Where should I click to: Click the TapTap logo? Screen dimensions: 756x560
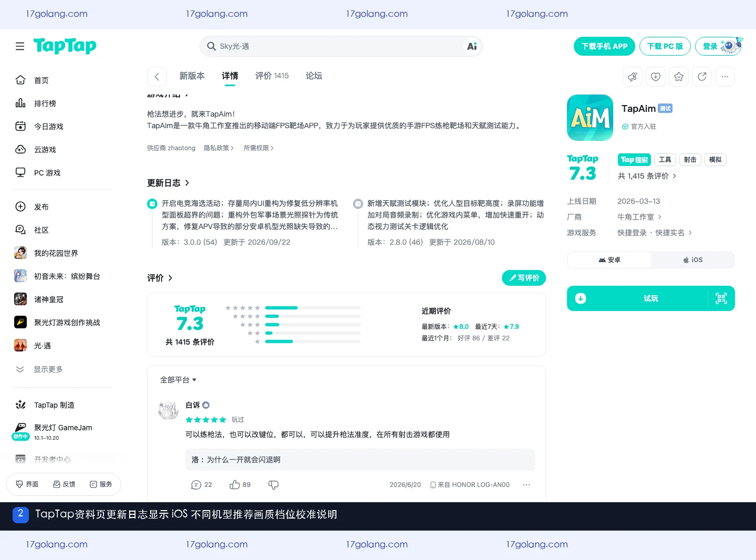pos(65,46)
